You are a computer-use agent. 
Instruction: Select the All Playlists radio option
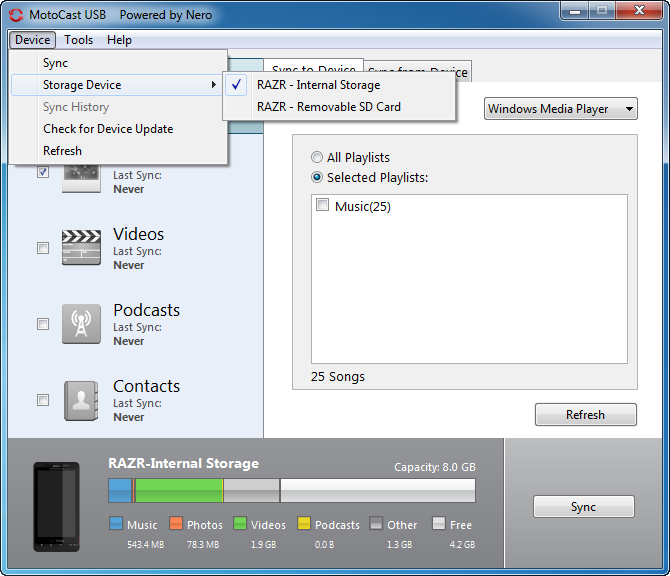point(317,157)
